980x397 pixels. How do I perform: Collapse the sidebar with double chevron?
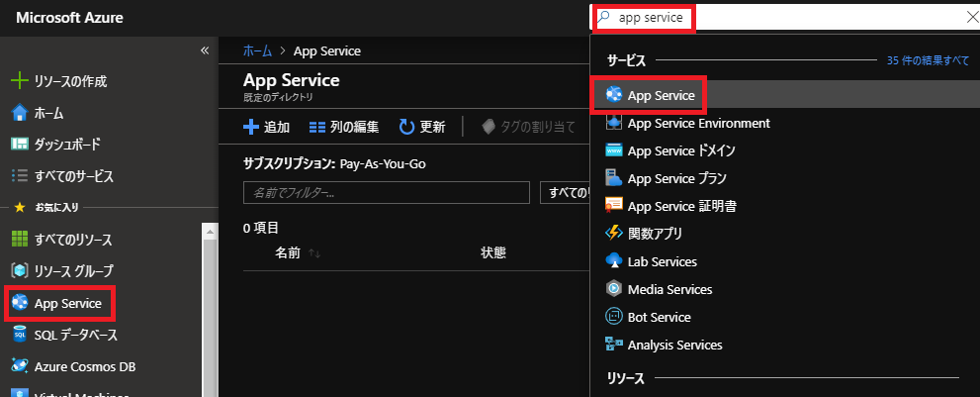pyautogui.click(x=205, y=50)
